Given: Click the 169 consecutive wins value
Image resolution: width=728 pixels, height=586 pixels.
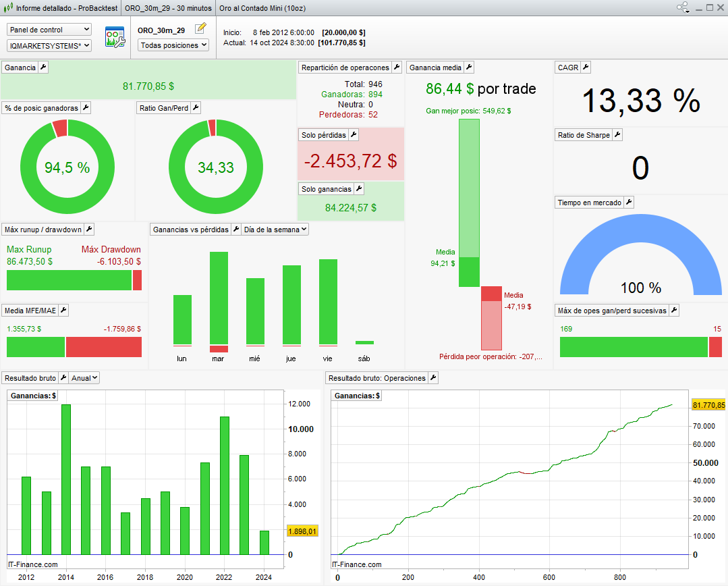Looking at the screenshot, I should (566, 329).
